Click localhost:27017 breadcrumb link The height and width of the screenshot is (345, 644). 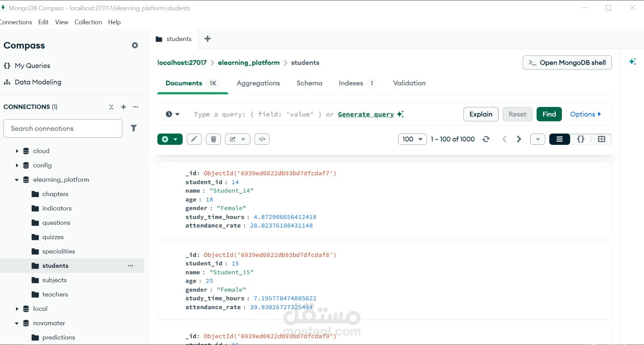(x=182, y=63)
